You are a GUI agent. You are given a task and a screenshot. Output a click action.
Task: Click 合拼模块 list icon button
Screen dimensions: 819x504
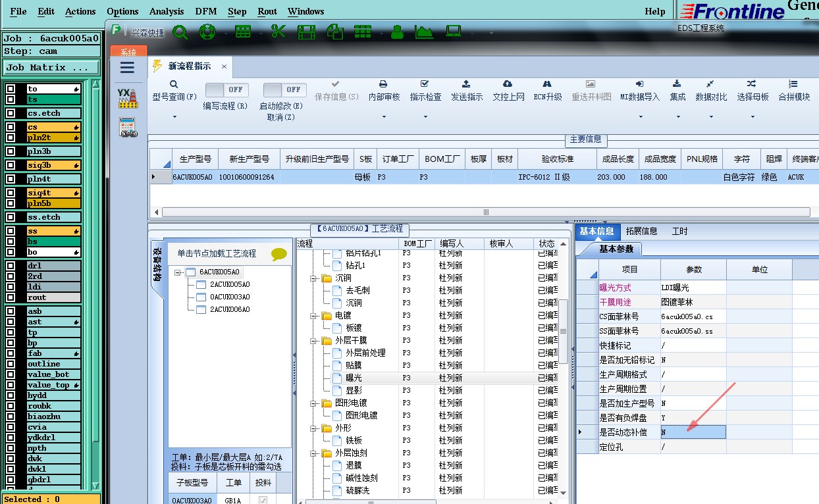[x=794, y=91]
